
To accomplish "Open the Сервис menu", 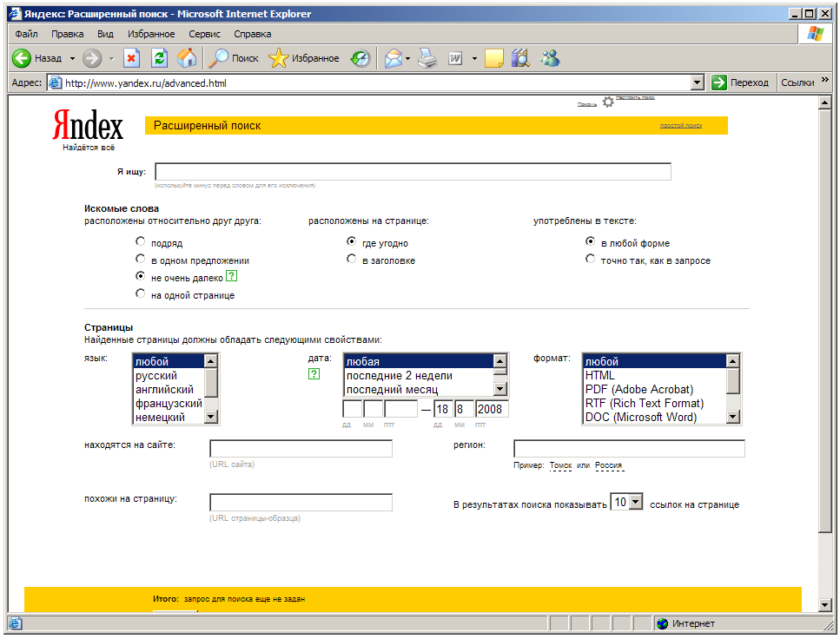I will pyautogui.click(x=204, y=34).
